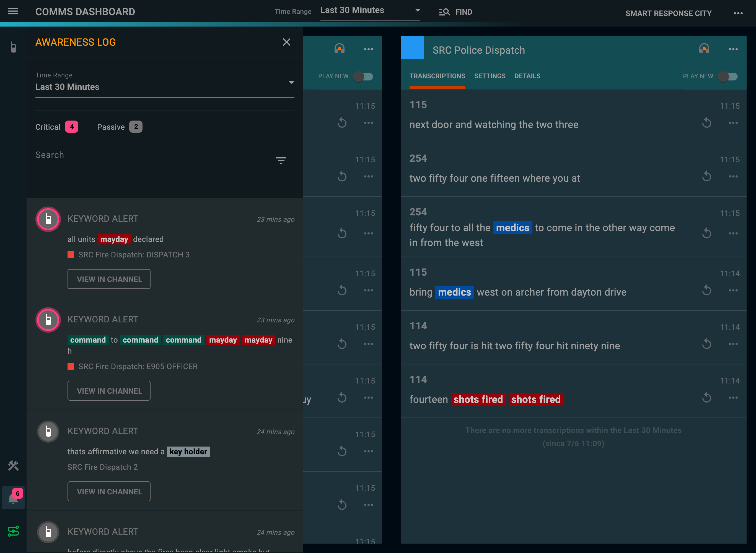
Task: Open options for 'two fifty four is hit'
Action: click(x=733, y=344)
